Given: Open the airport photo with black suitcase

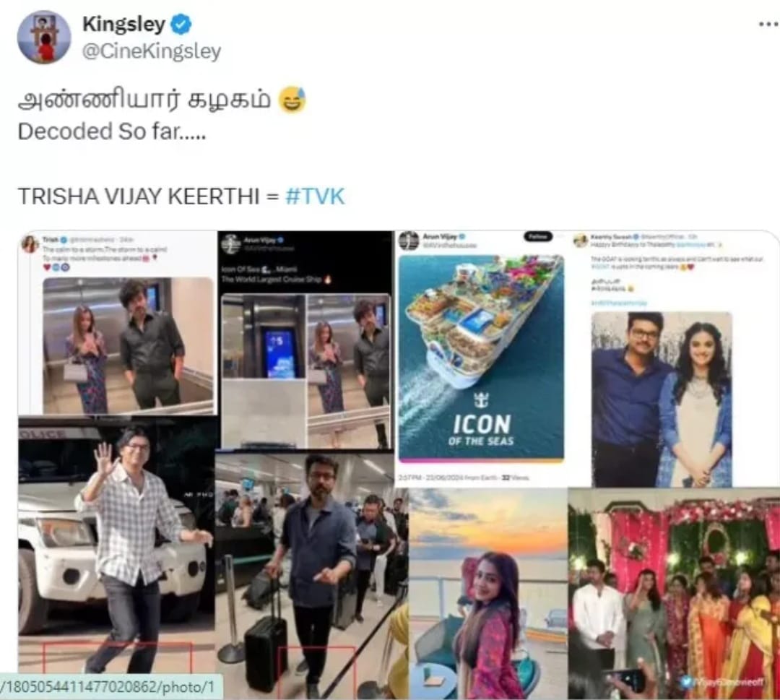Looking at the screenshot, I should tap(311, 574).
